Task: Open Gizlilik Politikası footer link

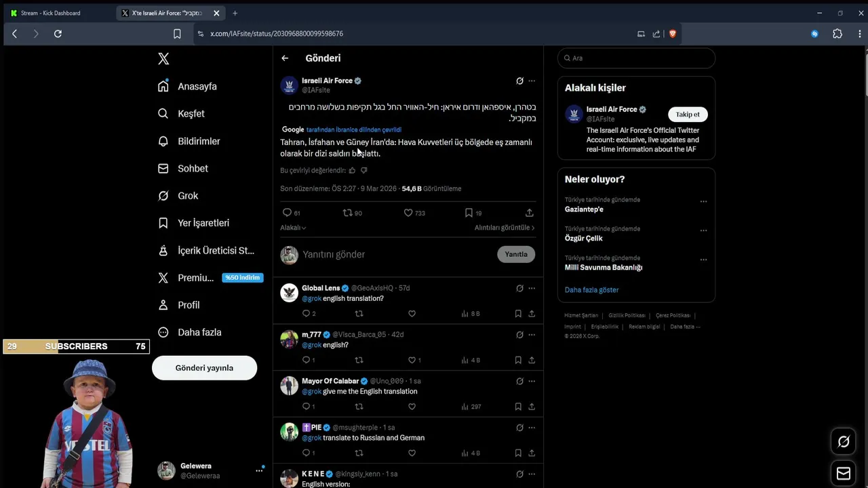Action: (x=627, y=315)
